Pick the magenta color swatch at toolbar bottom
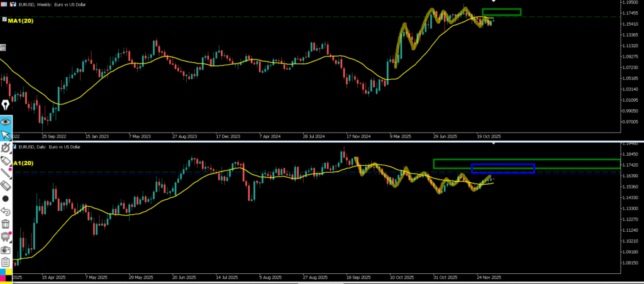644x284 pixels. coord(3,277)
